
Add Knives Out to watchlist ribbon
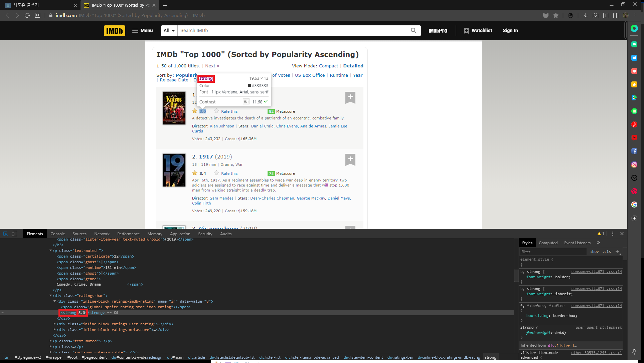tap(350, 97)
